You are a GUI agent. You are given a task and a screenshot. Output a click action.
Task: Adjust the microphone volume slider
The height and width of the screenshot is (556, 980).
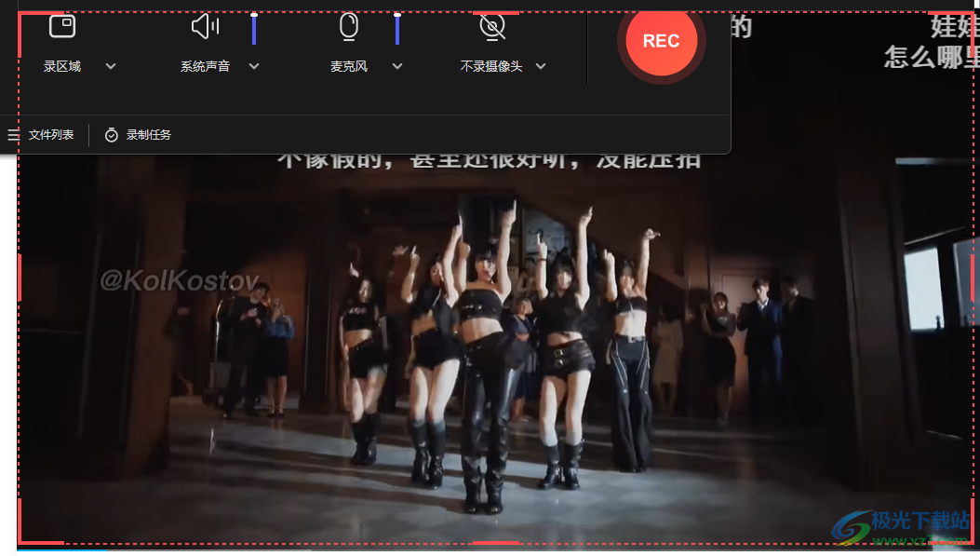(x=397, y=29)
